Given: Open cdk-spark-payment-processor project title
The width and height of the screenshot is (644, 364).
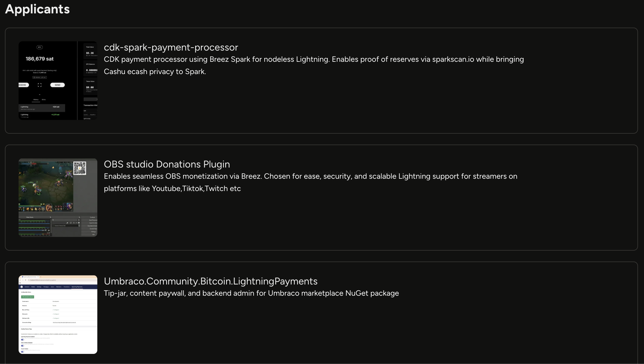Looking at the screenshot, I should click(x=171, y=47).
